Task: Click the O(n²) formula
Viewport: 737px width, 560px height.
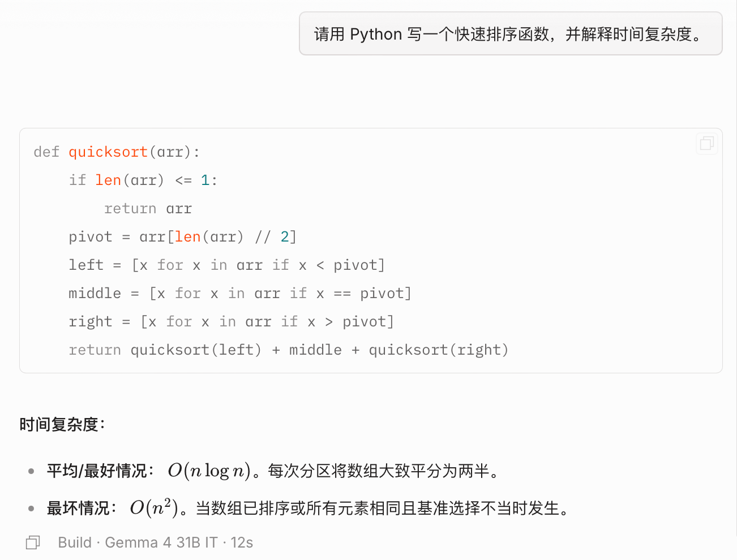Action: click(154, 508)
